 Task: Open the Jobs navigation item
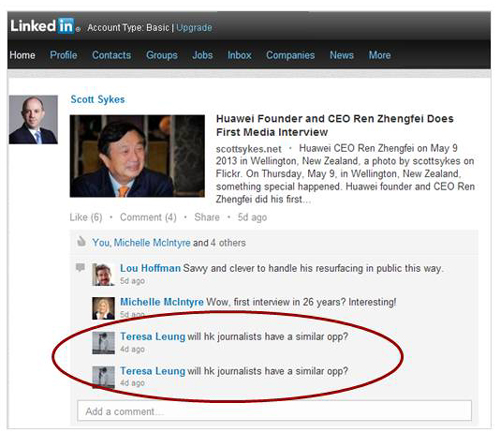[202, 55]
